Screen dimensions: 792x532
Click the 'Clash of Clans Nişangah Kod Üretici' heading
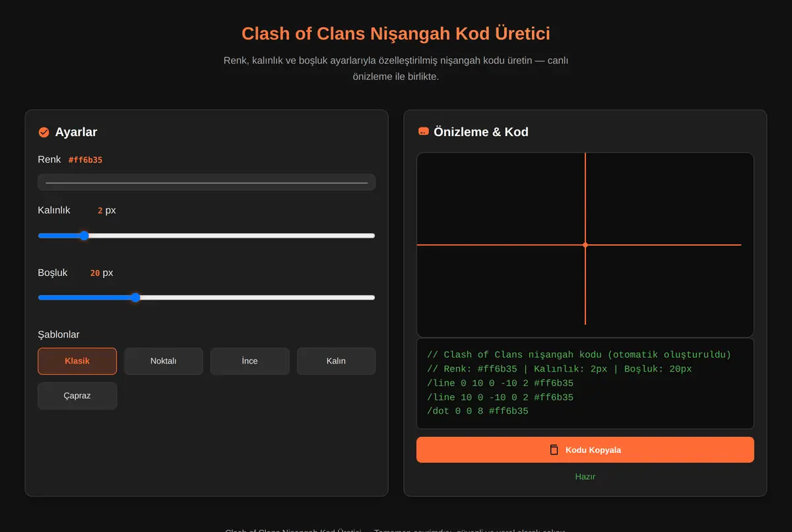point(396,34)
